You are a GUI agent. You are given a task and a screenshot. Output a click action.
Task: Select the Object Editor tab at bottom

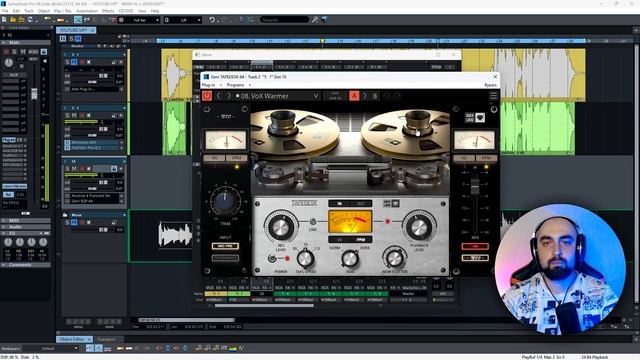(x=74, y=339)
